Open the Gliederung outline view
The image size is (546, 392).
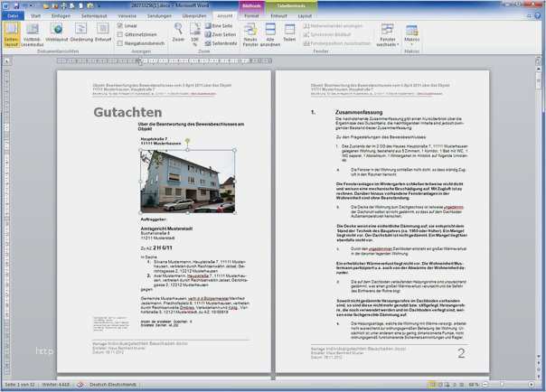click(81, 33)
